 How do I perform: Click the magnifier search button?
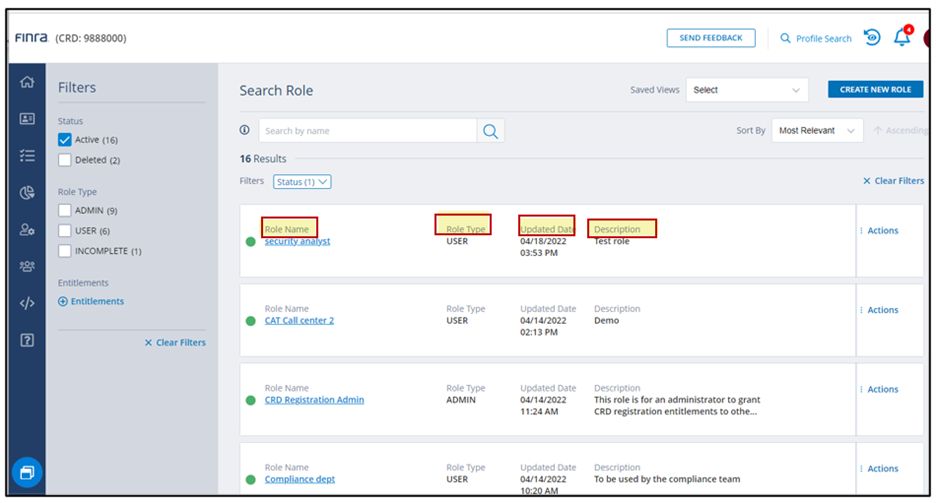coord(490,131)
